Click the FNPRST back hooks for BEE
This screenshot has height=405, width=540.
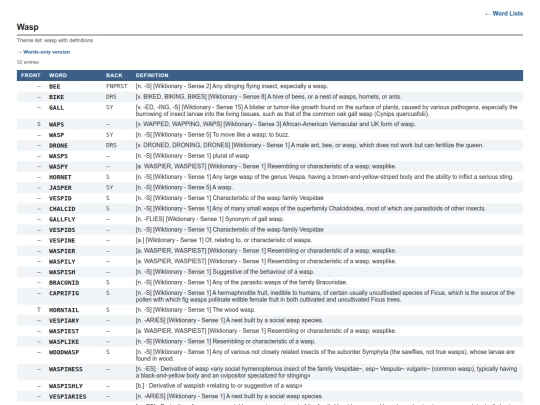click(116, 86)
